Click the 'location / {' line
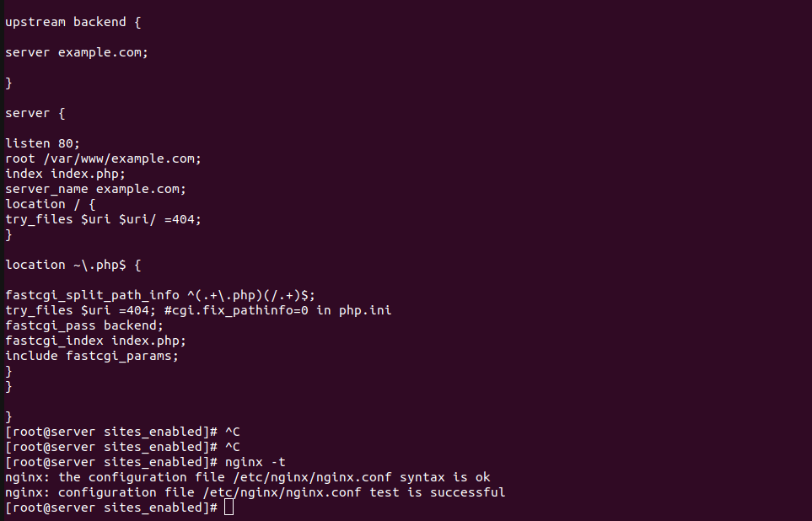Viewport: 812px width, 521px height. [x=51, y=204]
